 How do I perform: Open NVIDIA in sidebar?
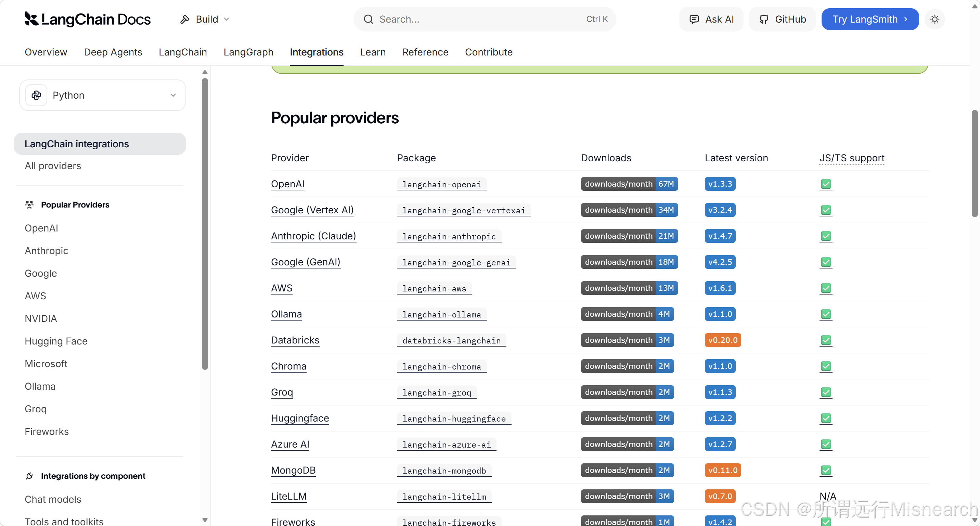point(41,318)
